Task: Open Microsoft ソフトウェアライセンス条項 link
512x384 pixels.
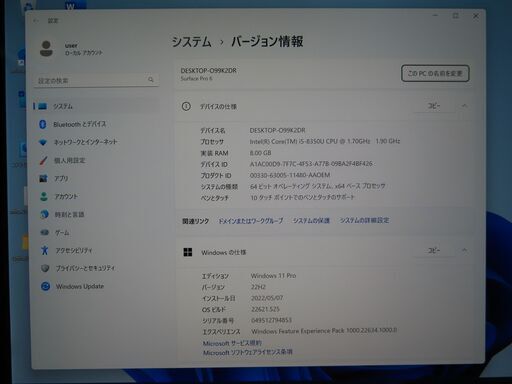Action: click(x=248, y=352)
